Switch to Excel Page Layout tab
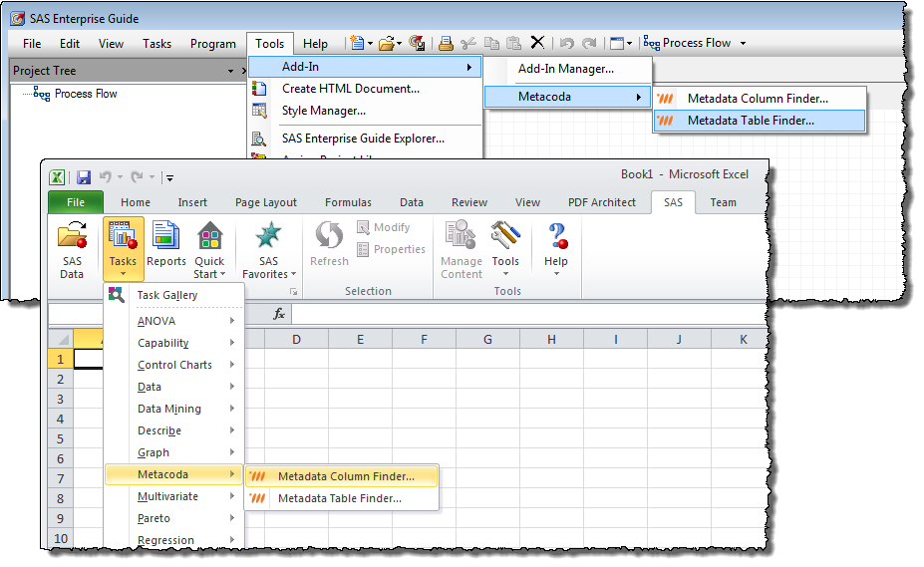This screenshot has height=567, width=924. click(266, 202)
